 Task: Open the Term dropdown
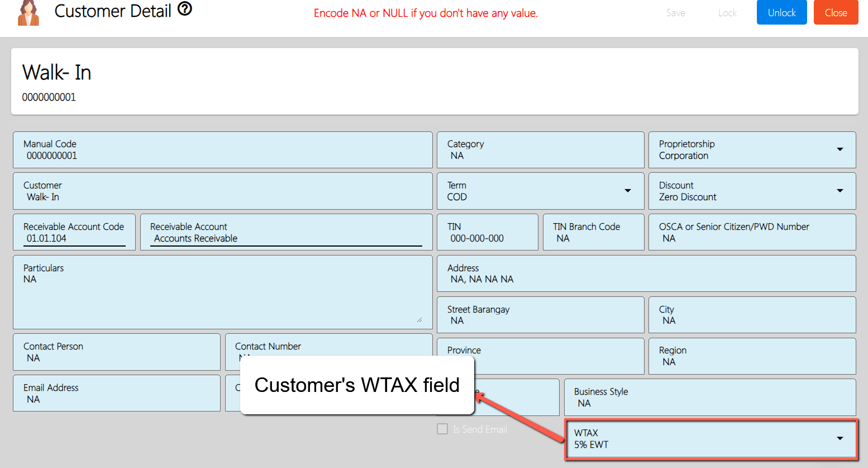pos(627,191)
